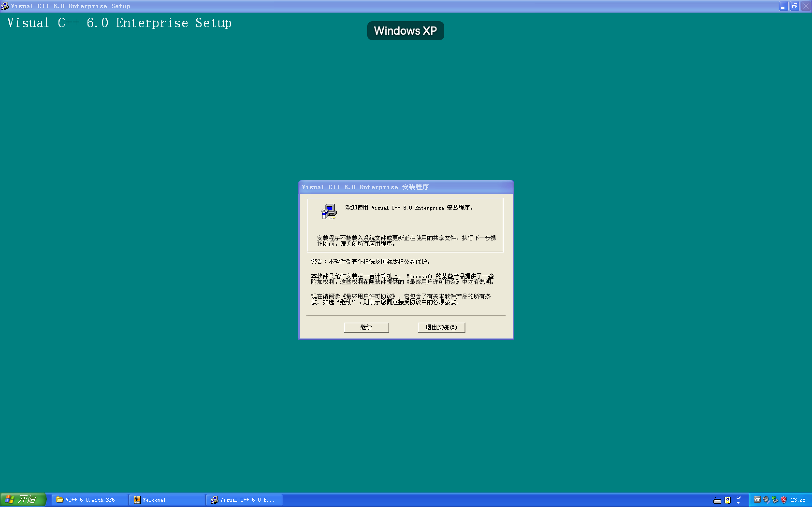Expand the taskbar restore arrow near the tray
The image size is (812, 507).
tap(739, 503)
